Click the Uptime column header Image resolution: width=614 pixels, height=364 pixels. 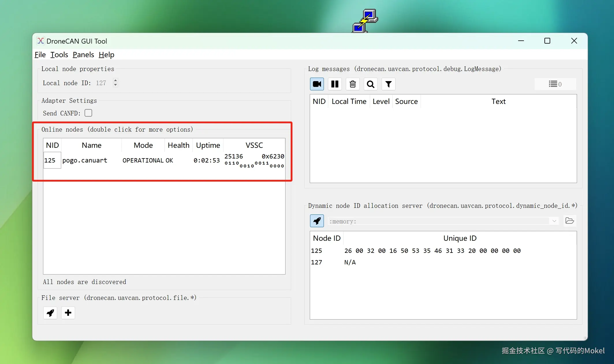coord(208,145)
